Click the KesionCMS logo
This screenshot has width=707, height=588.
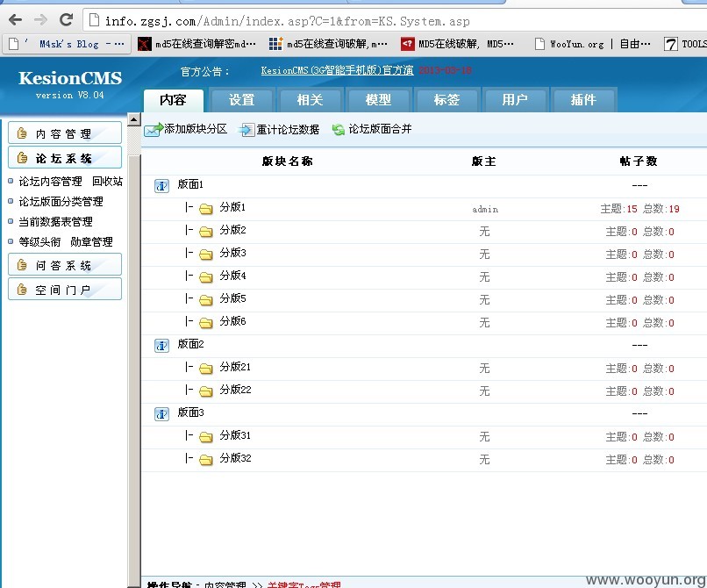[70, 78]
